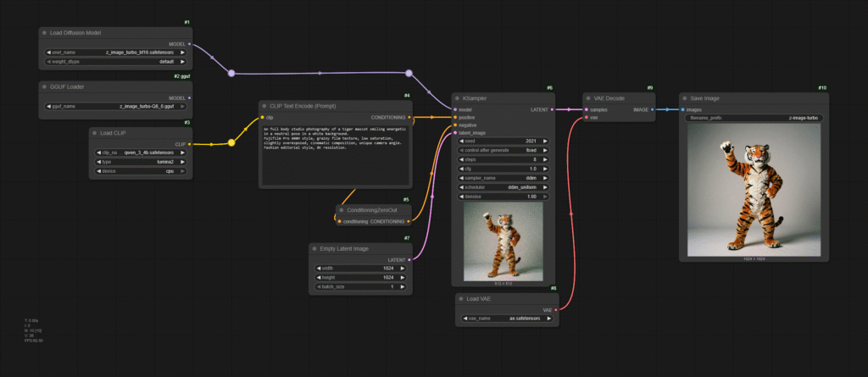Screen dimensions: 868x377
Task: Click the Load Diffusion Model collapse dot
Action: [x=45, y=32]
